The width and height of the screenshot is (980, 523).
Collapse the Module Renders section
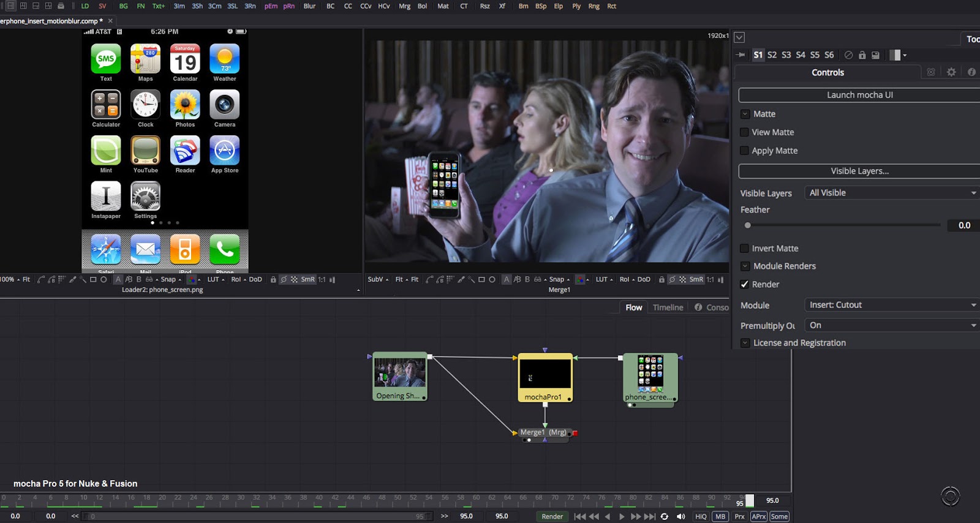(745, 266)
